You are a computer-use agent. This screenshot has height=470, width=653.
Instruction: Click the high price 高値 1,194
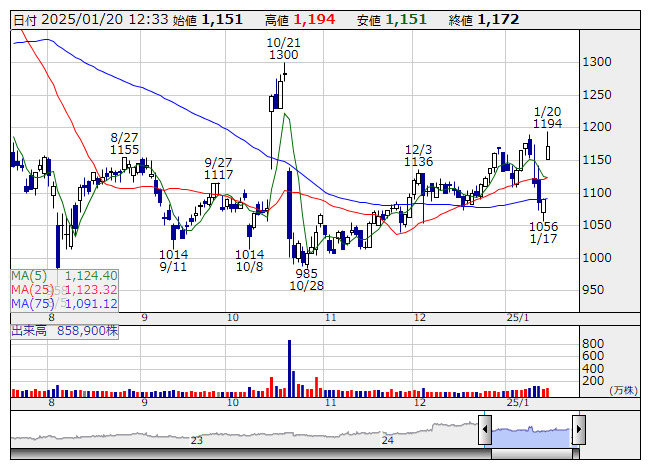pos(300,20)
